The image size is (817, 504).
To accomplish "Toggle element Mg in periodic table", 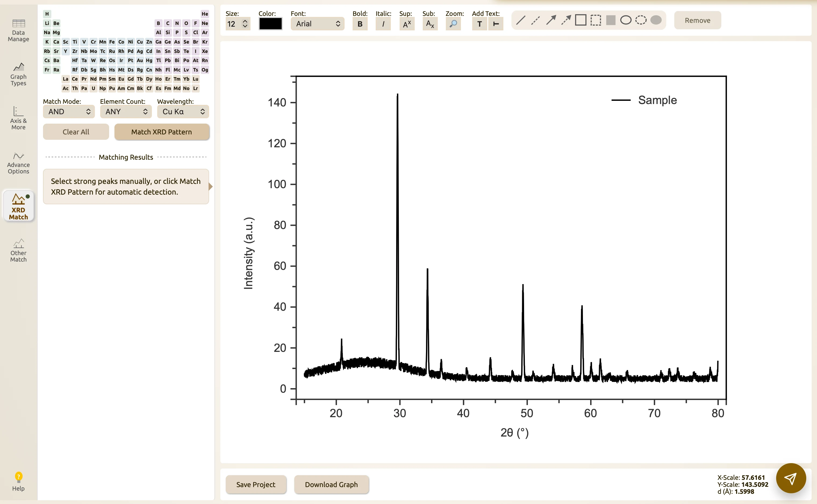I will [56, 33].
